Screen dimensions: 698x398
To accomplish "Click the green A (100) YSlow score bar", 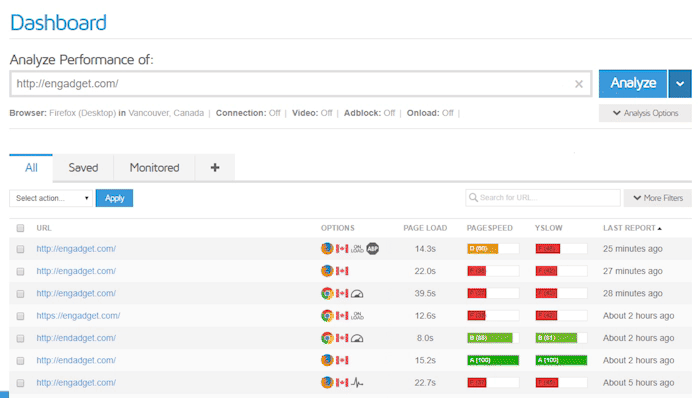I will (x=561, y=360).
